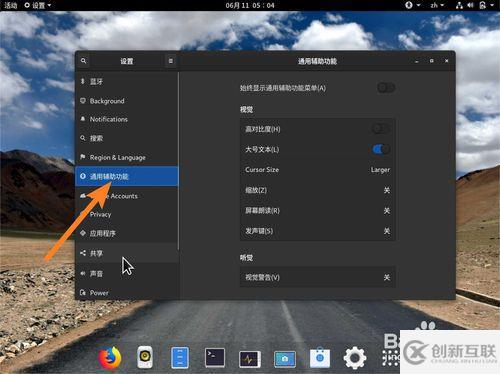
Task: Click the Notifications bell icon
Action: 83,119
